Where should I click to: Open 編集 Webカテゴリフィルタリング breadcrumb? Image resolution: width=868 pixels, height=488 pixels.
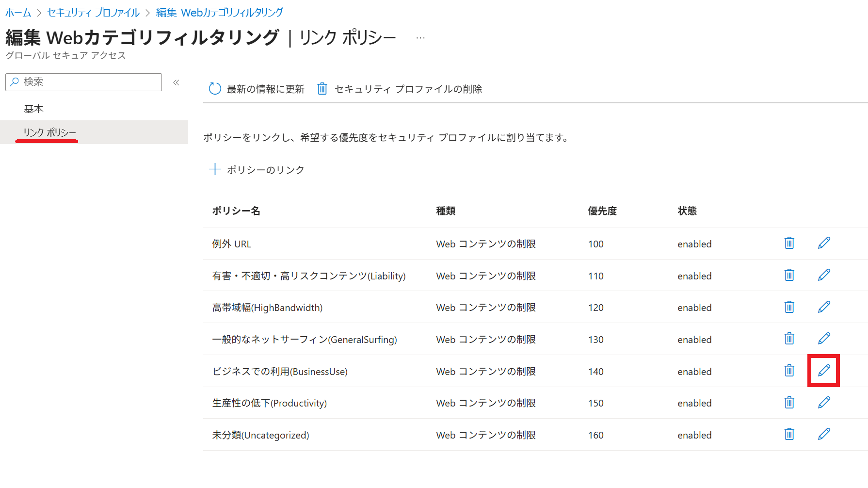(220, 13)
